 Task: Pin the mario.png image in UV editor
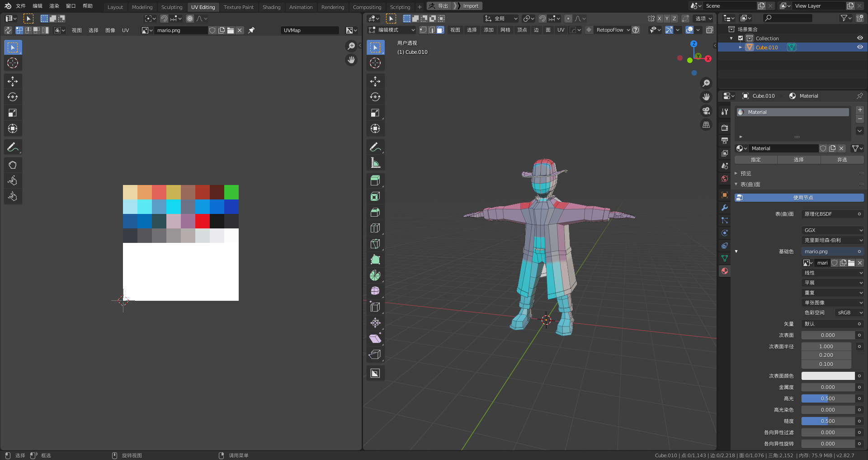click(x=251, y=30)
